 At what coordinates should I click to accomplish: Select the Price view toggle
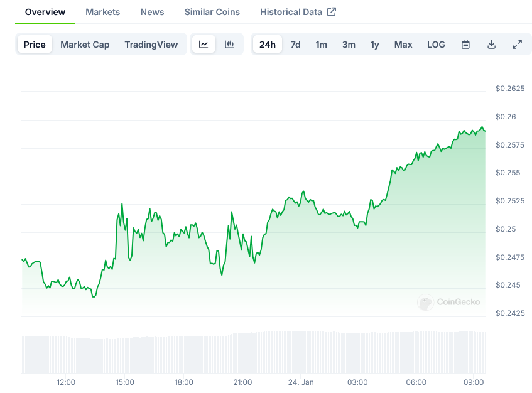[x=35, y=45]
